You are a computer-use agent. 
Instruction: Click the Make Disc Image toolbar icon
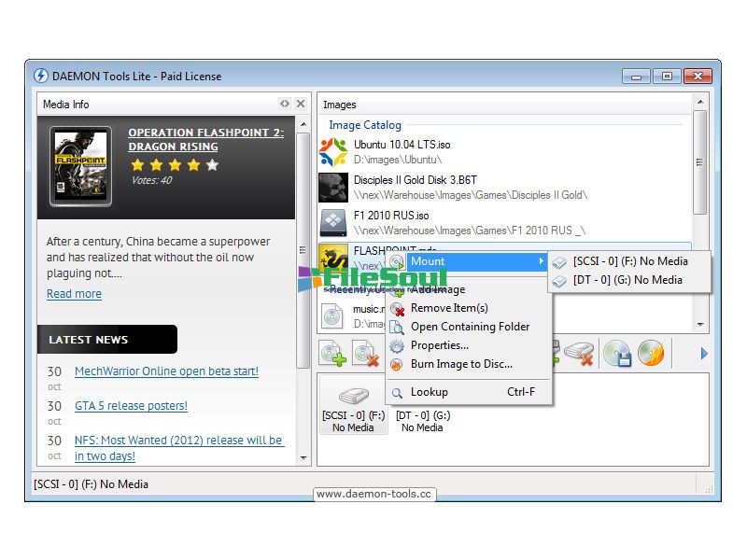pos(616,354)
